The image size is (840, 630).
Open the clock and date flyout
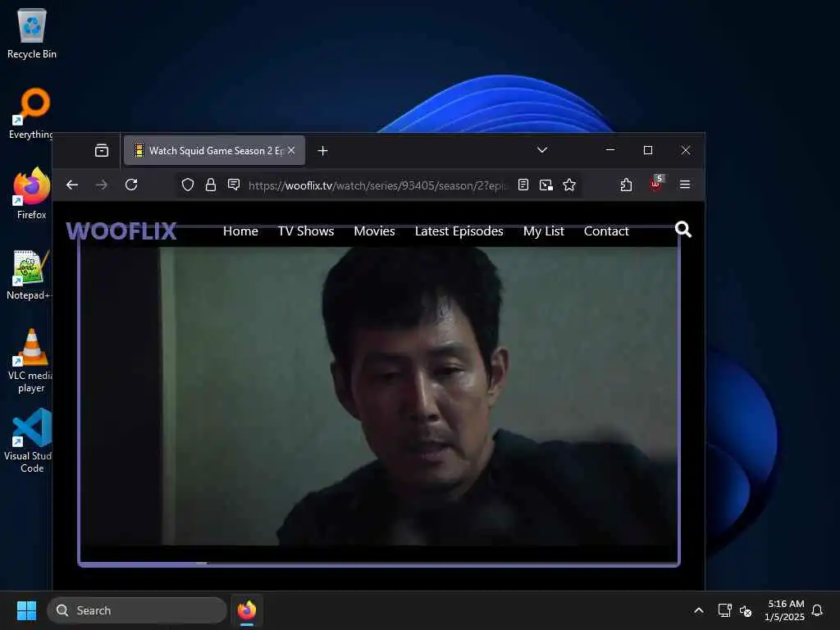785,610
